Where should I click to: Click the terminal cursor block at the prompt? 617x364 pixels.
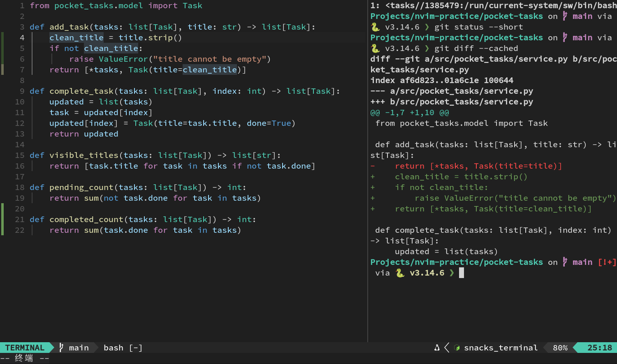(x=462, y=273)
